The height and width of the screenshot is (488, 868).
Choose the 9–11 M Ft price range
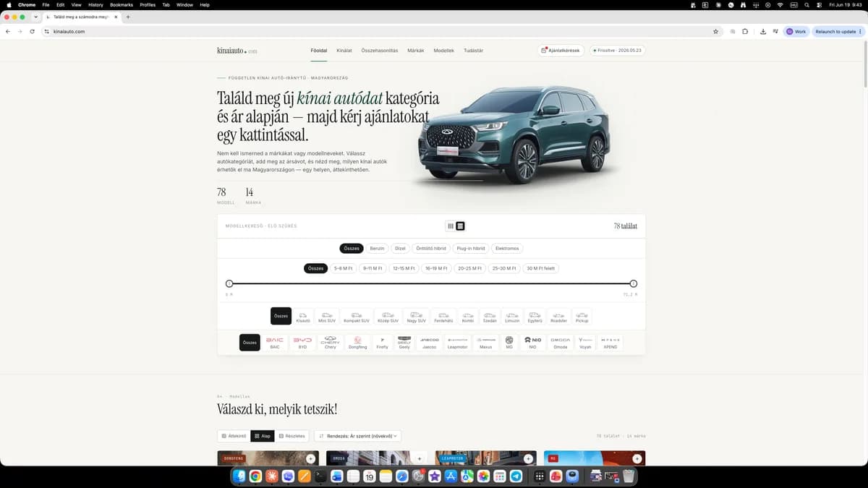pos(373,268)
